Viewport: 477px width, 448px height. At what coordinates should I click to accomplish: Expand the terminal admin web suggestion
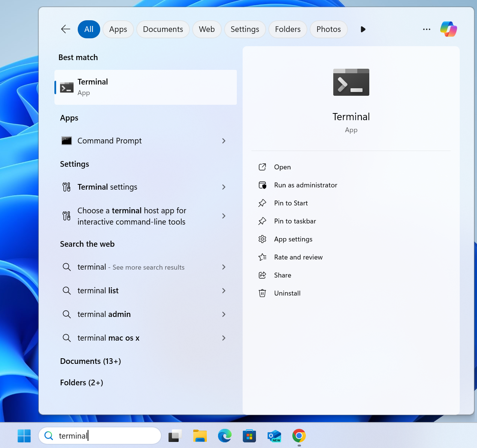pos(224,314)
